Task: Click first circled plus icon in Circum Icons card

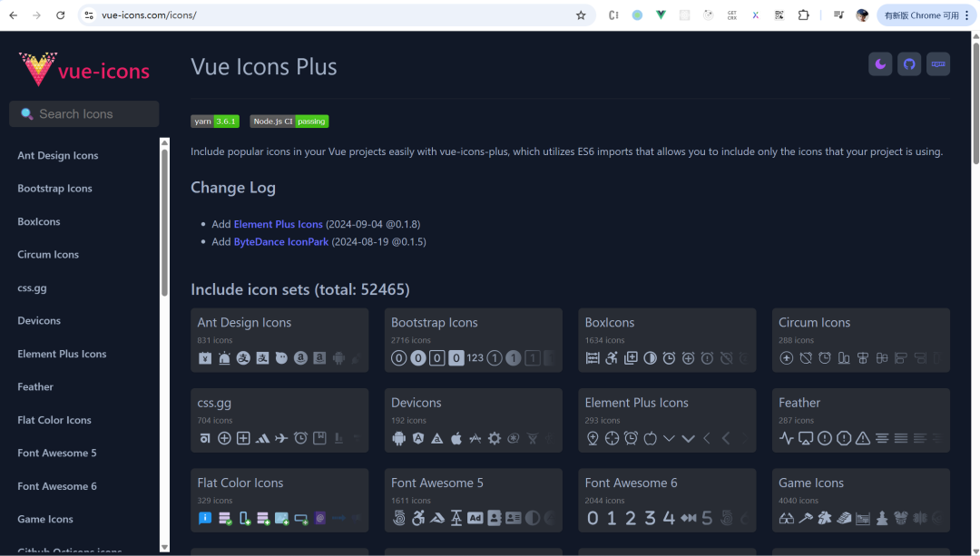Action: click(786, 358)
